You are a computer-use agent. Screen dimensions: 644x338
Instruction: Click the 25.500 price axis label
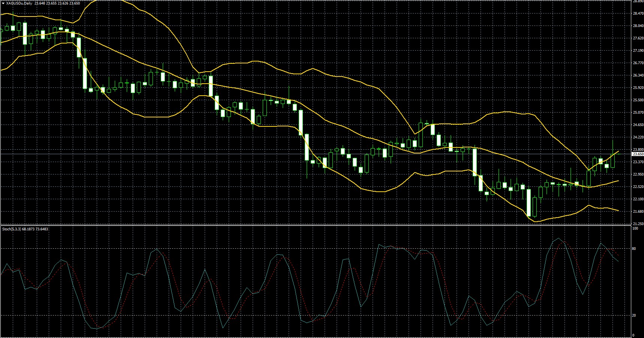[x=638, y=100]
